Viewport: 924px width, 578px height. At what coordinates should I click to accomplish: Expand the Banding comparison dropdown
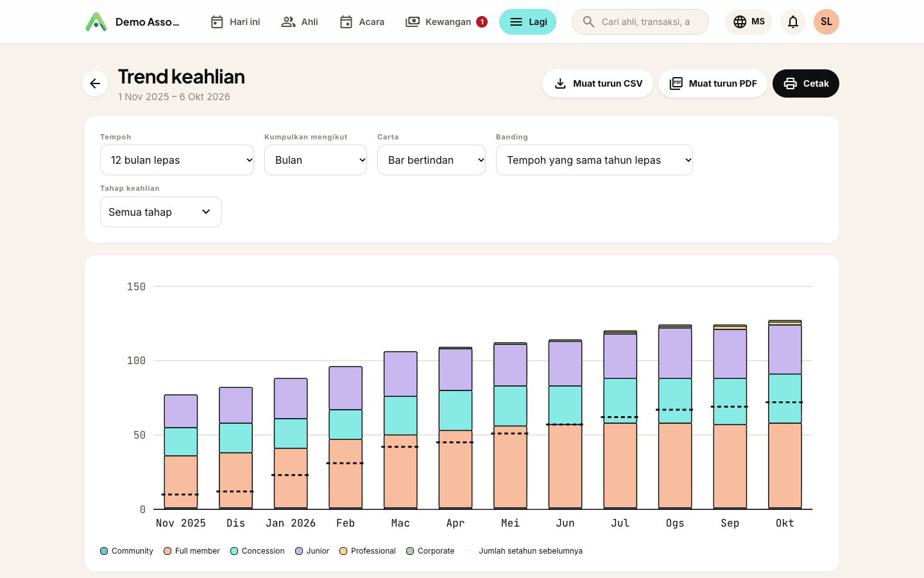pos(594,160)
